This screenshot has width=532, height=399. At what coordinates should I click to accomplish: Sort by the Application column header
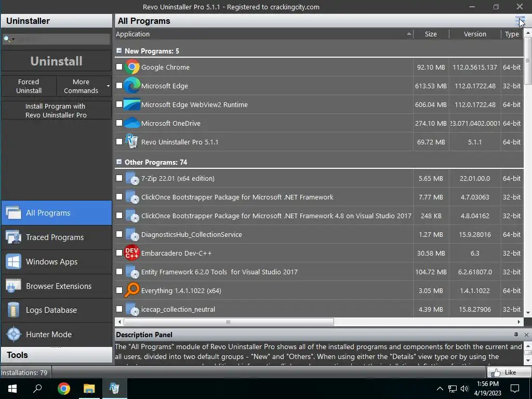tap(263, 34)
